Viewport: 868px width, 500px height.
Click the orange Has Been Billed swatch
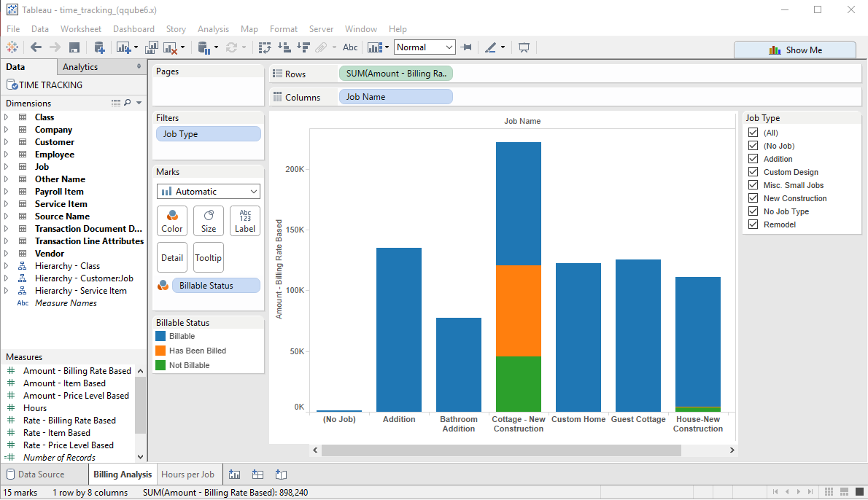160,351
